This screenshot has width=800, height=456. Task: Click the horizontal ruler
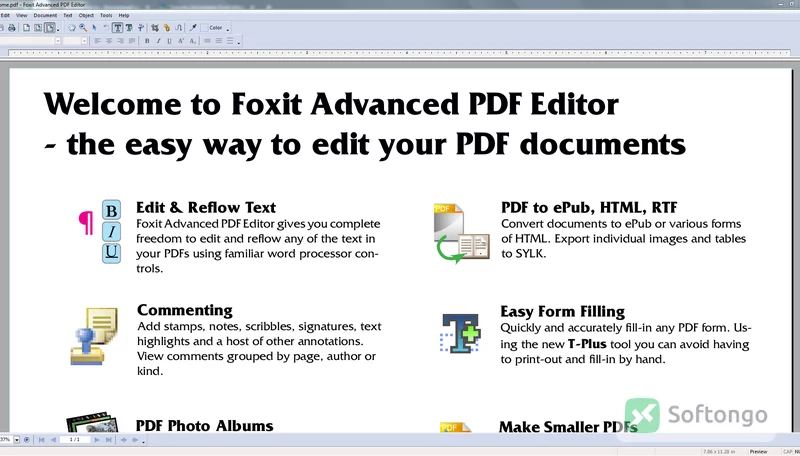(399, 53)
